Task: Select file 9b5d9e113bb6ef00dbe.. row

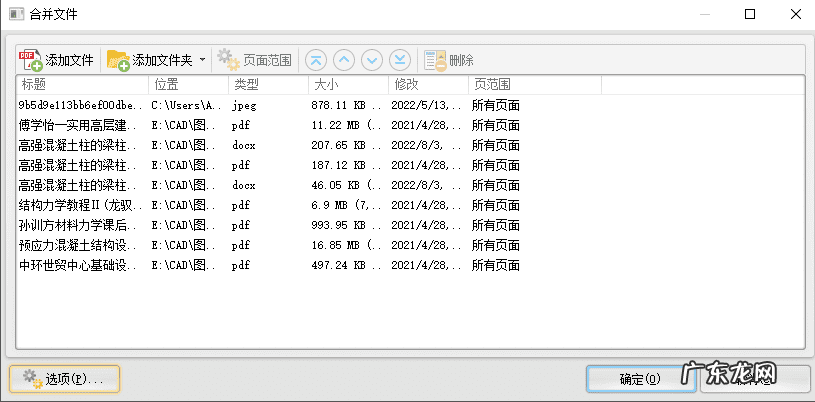Action: pos(411,106)
